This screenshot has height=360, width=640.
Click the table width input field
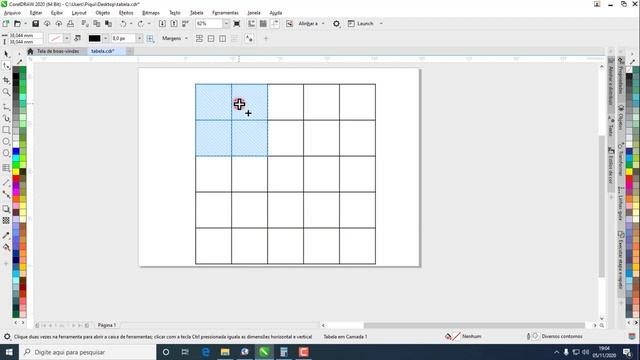(26, 36)
